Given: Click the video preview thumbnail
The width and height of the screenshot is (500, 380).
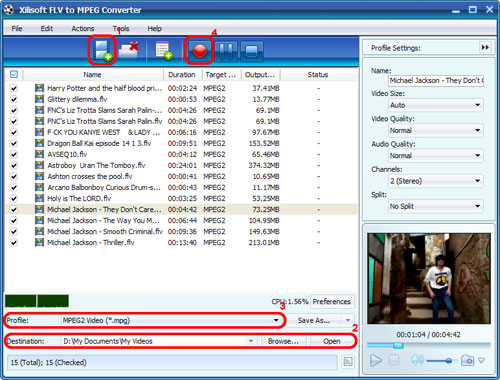Looking at the screenshot, I should pos(429,278).
